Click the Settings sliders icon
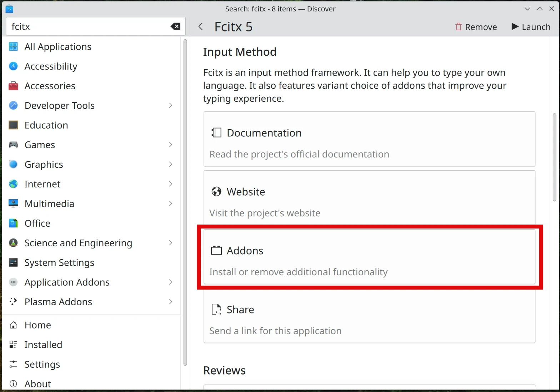 [x=13, y=364]
